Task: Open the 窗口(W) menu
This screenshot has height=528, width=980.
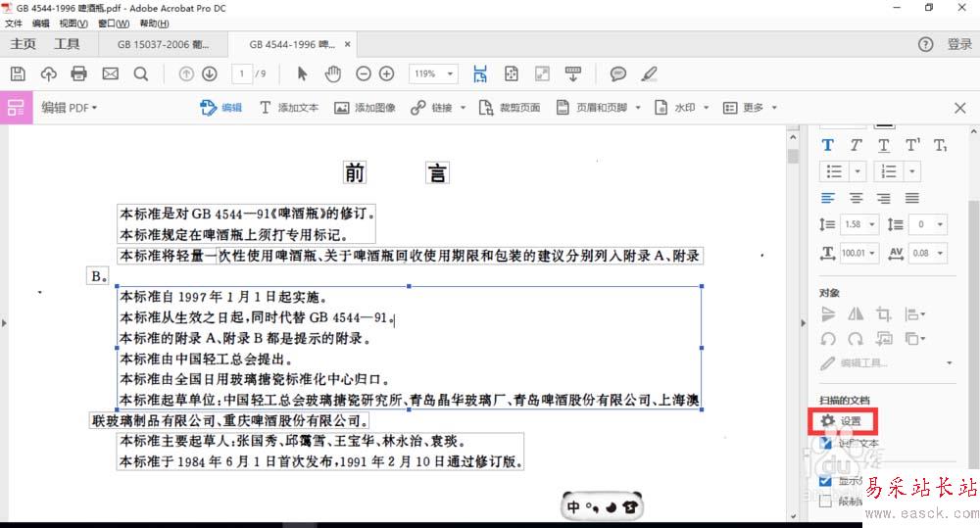Action: [x=114, y=24]
